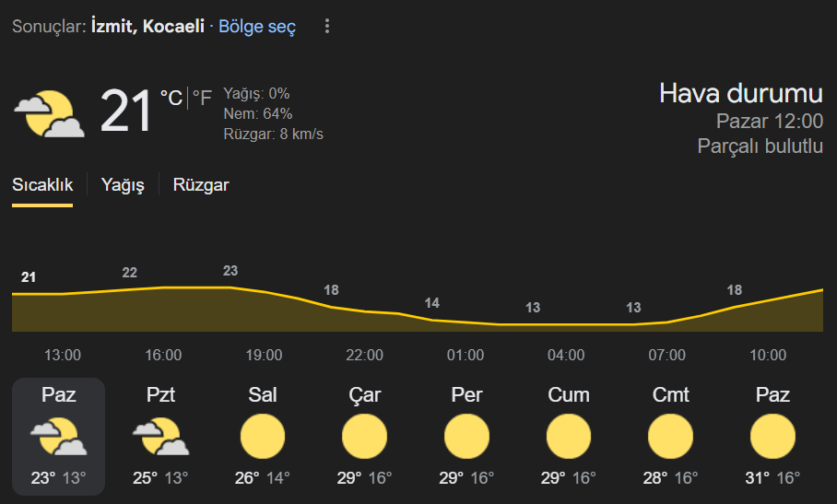The height and width of the screenshot is (504, 837).
Task: Select Sal sunny forecast icon
Action: tap(263, 436)
